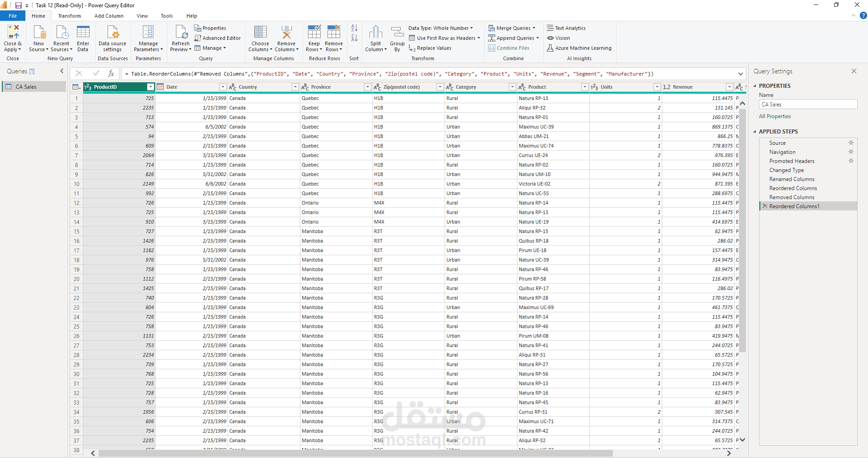Open the Add Column tab

109,16
